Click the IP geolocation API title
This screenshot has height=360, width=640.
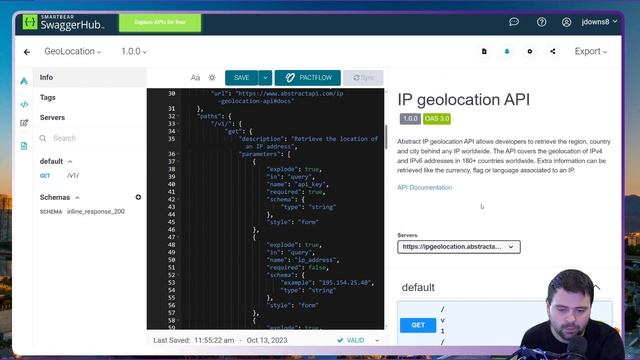[464, 100]
